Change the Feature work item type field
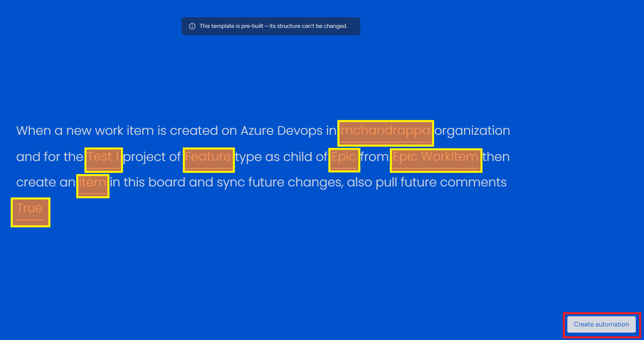The width and height of the screenshot is (644, 340). tap(209, 160)
